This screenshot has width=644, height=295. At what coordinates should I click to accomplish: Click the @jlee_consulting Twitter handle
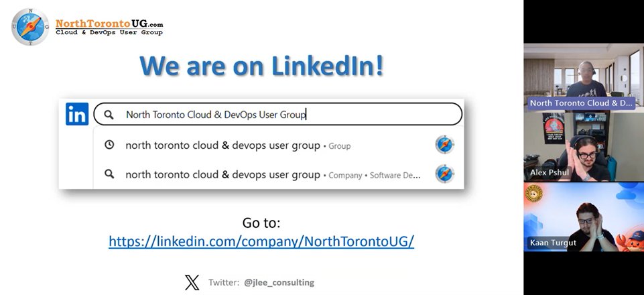coord(279,282)
